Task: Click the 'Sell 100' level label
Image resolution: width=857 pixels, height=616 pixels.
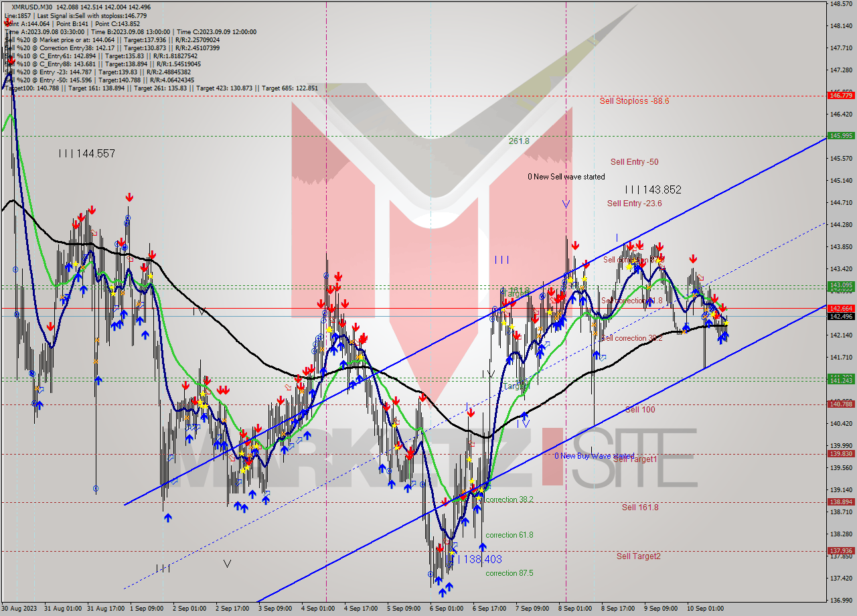Action: [x=640, y=410]
